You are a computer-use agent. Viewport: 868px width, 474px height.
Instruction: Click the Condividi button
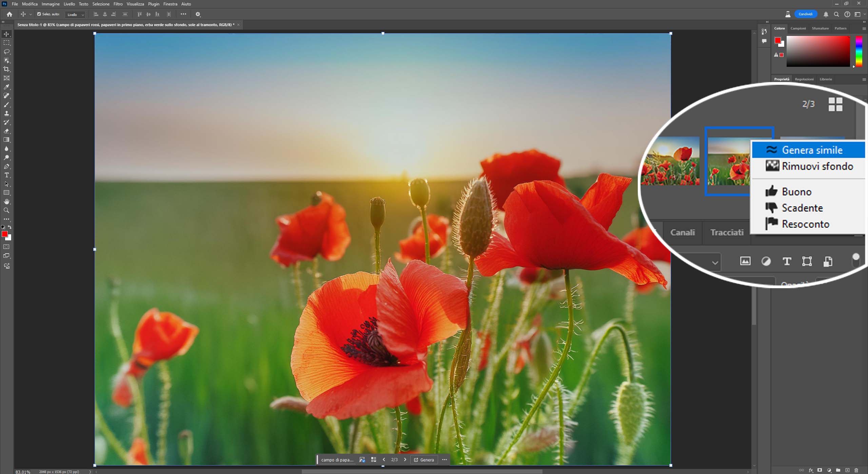pos(805,14)
